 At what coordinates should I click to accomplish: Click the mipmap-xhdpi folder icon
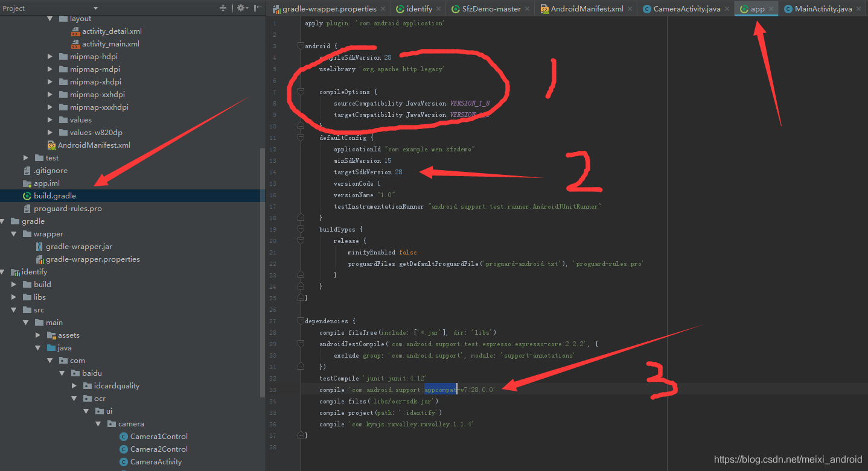pos(63,82)
